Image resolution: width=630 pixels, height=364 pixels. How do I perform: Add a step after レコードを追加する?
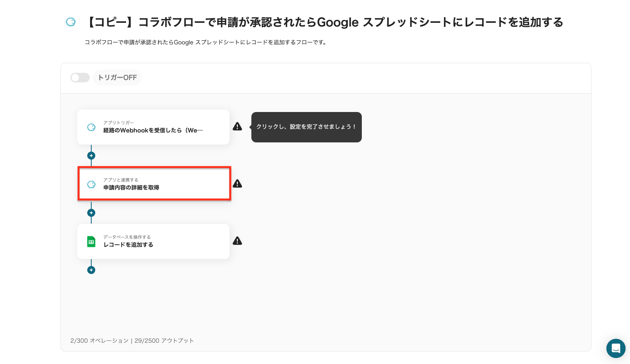91,270
